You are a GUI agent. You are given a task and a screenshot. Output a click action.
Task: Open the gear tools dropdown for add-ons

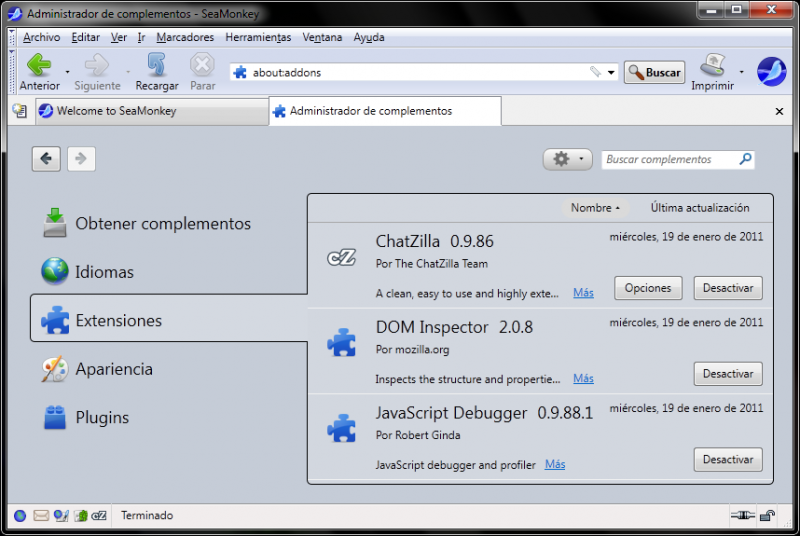(x=567, y=159)
